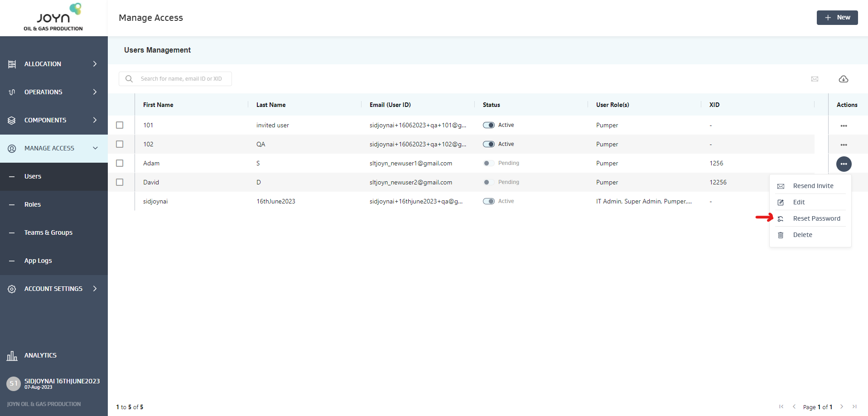Image resolution: width=868 pixels, height=416 pixels.
Task: Select the checkbox for Adam
Action: [x=120, y=163]
